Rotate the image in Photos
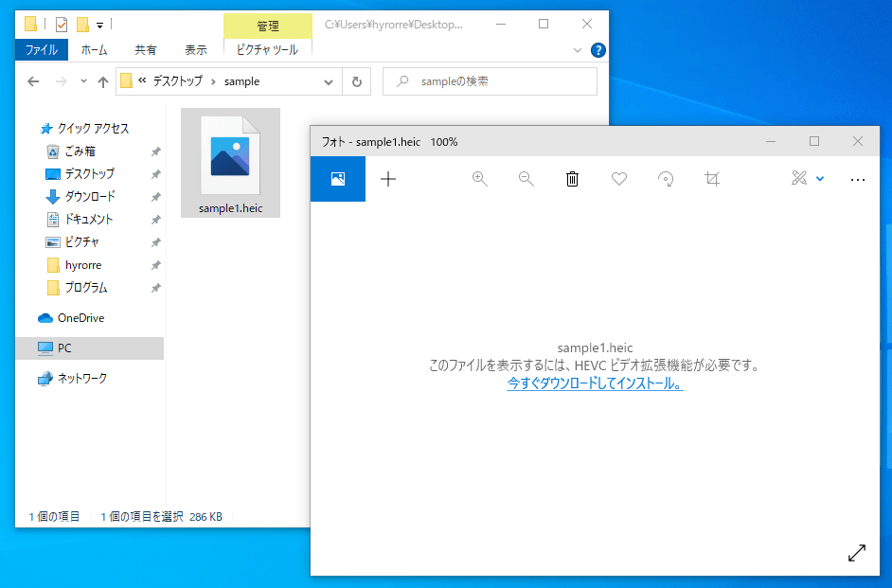The width and height of the screenshot is (892, 588). point(666,179)
